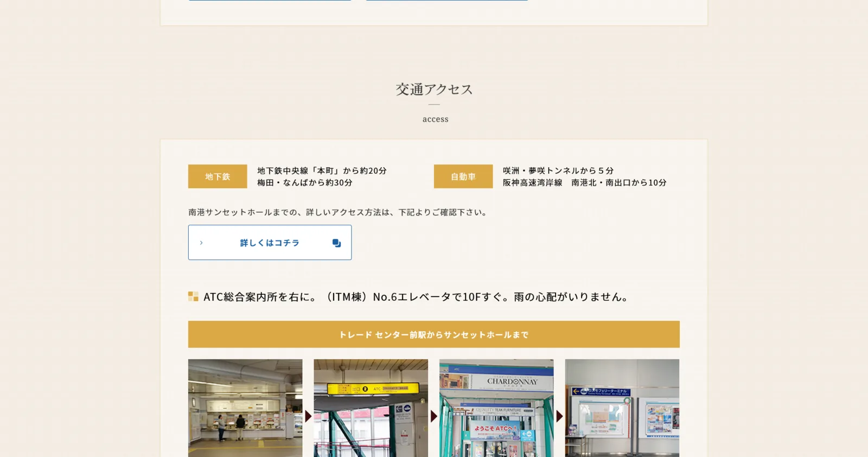Viewport: 868px width, 457px height.
Task: Click the トレード センター前駅からサンセットホールまで banner
Action: [434, 334]
